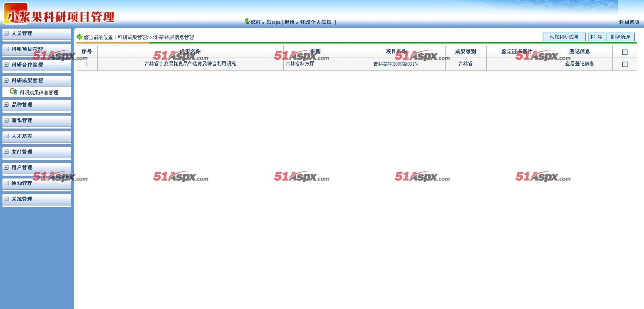
Task: Click the 删除所选 button
Action: tap(620, 37)
